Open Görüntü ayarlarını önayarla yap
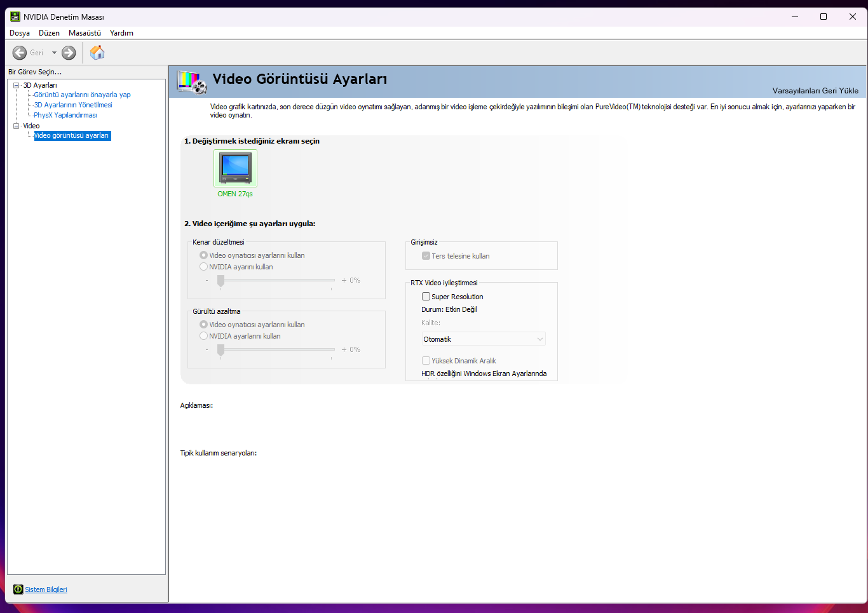 point(82,95)
